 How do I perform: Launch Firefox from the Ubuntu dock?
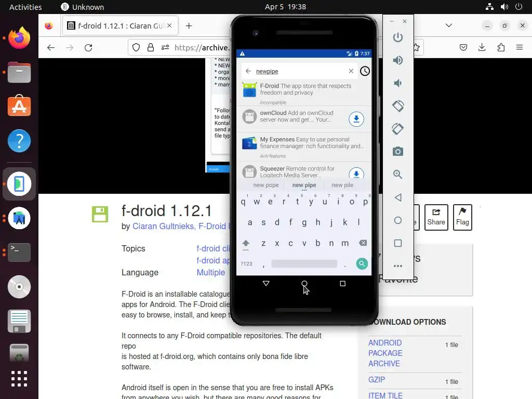[x=19, y=38]
